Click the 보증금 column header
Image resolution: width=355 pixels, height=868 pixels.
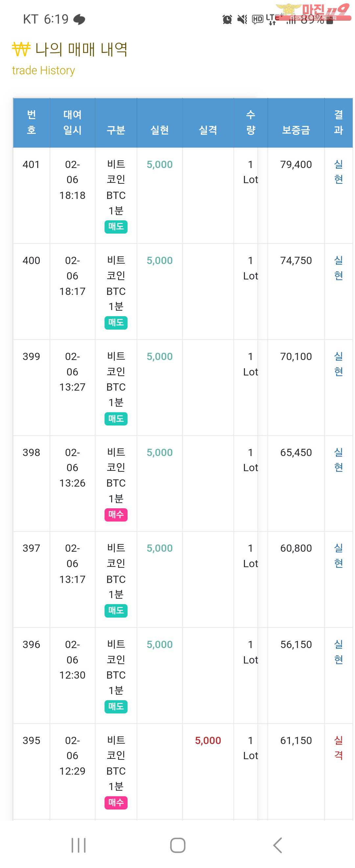pyautogui.click(x=296, y=130)
